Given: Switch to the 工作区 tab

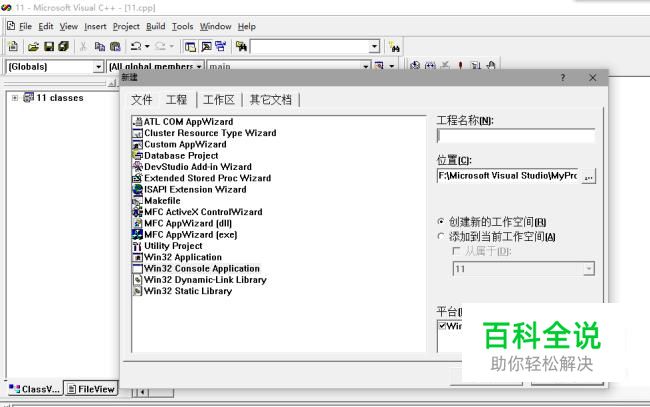Looking at the screenshot, I should [x=218, y=100].
